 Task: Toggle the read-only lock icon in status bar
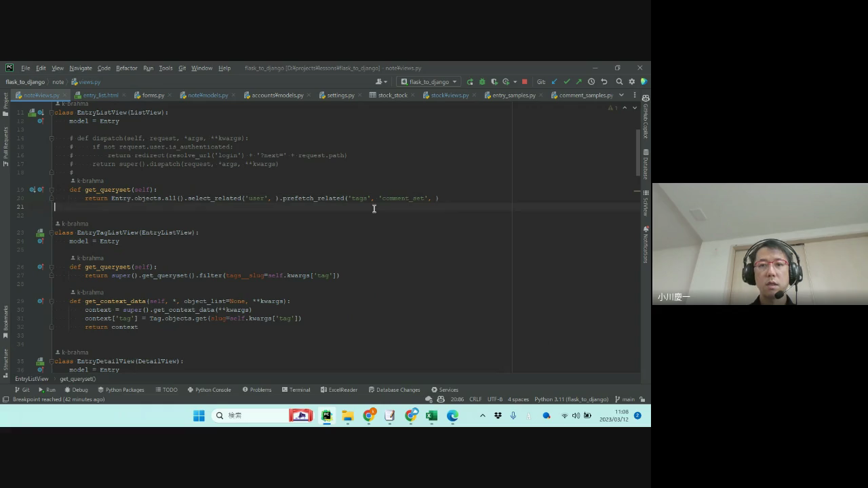pyautogui.click(x=642, y=399)
